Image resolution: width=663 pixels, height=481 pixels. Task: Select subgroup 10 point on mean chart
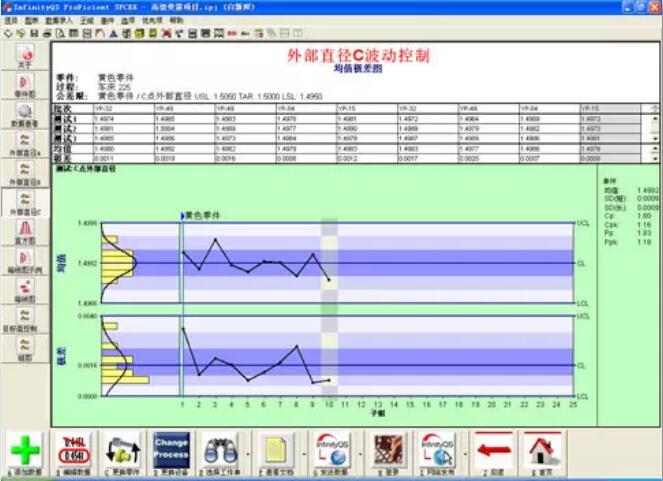click(x=329, y=280)
